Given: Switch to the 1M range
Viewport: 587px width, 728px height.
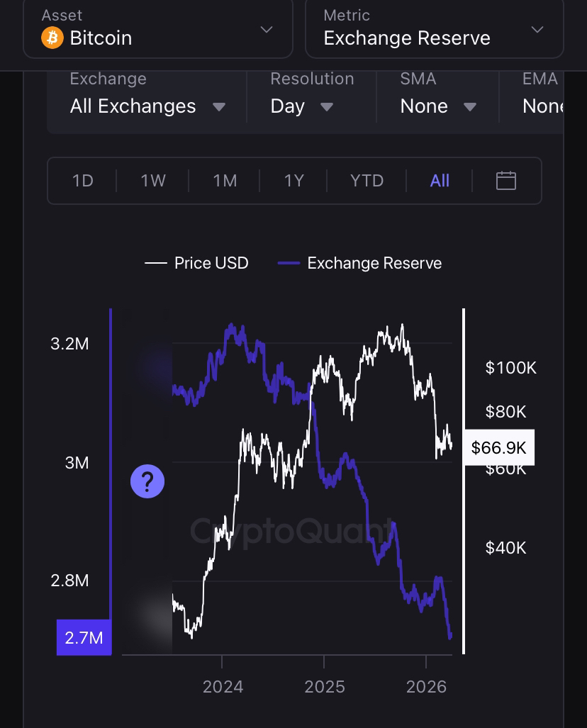Looking at the screenshot, I should click(225, 181).
